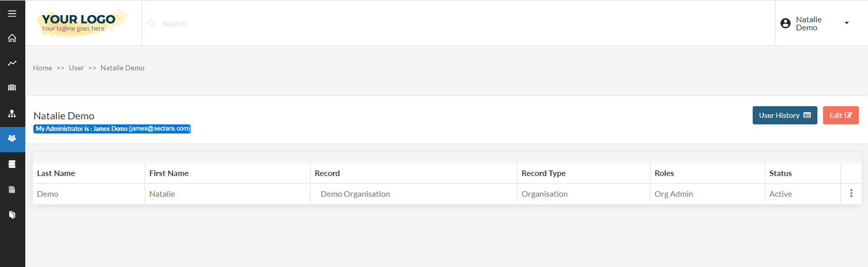Open the org hierarchy sidebar icon

click(12, 114)
